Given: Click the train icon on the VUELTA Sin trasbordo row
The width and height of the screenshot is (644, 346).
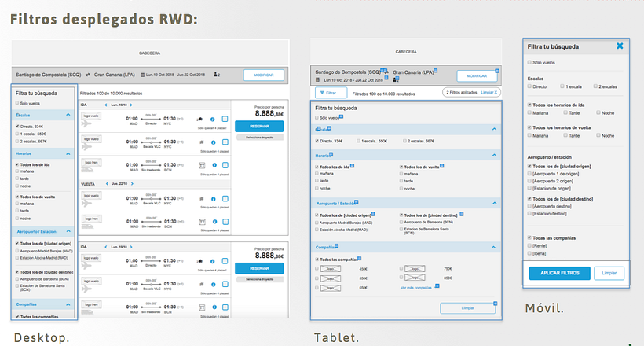Looking at the screenshot, I should [x=202, y=222].
